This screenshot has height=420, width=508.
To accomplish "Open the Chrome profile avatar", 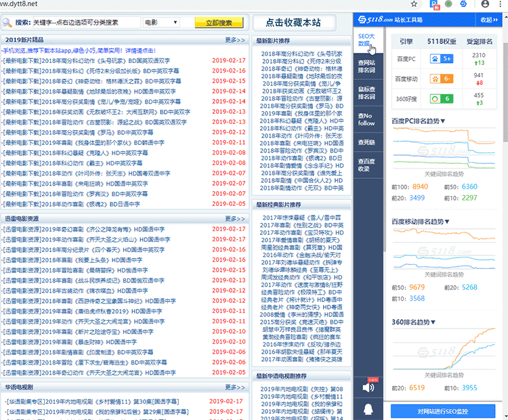I will [486, 3].
